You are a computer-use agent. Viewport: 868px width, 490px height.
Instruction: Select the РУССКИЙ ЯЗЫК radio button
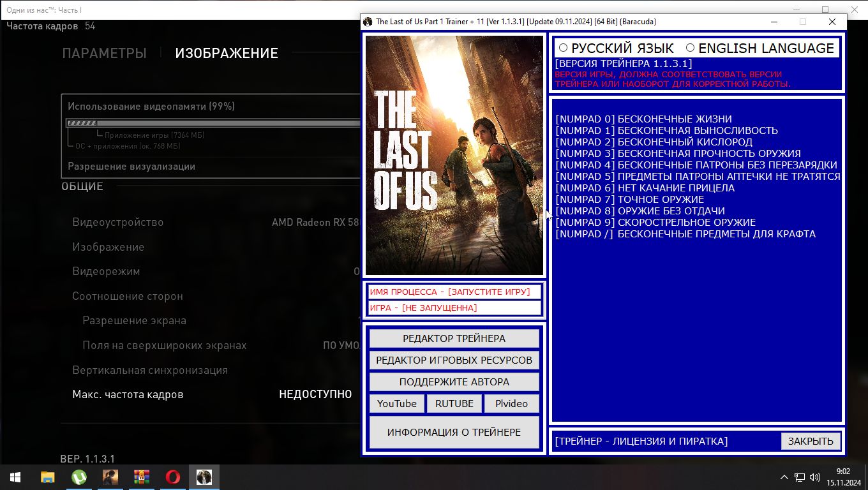coord(563,48)
